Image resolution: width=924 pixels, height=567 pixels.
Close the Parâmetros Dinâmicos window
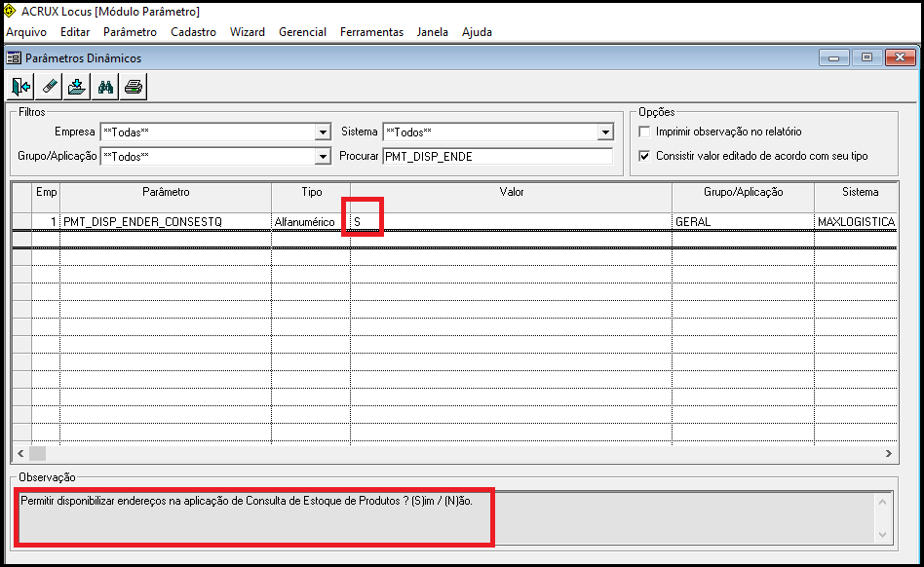pyautogui.click(x=900, y=57)
